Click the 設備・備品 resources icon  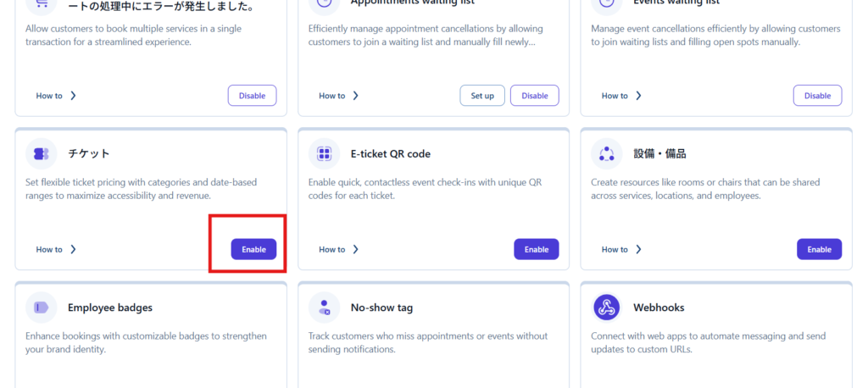coord(606,153)
